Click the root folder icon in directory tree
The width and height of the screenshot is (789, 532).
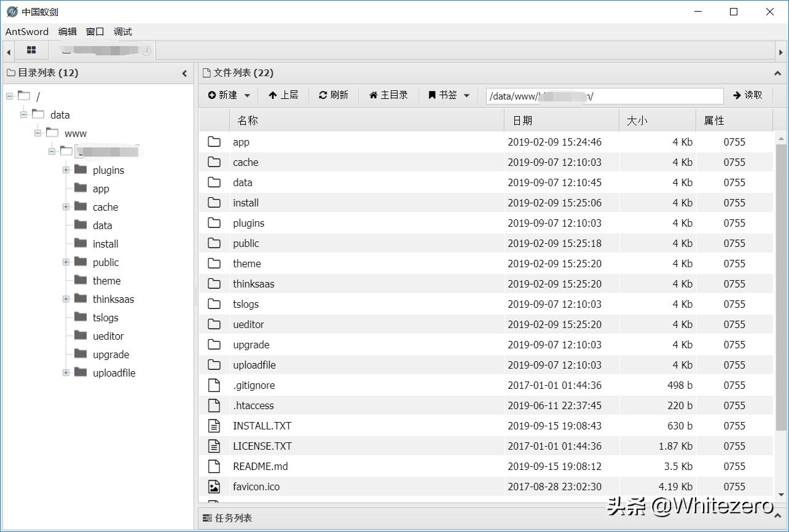click(x=24, y=96)
